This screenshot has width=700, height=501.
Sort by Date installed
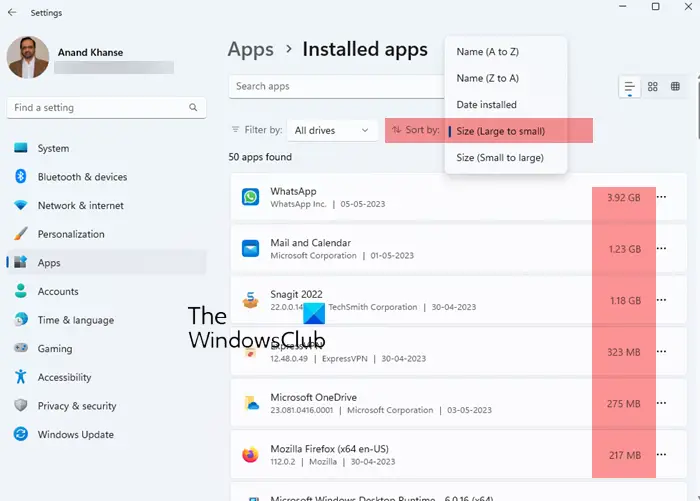[x=506, y=104]
